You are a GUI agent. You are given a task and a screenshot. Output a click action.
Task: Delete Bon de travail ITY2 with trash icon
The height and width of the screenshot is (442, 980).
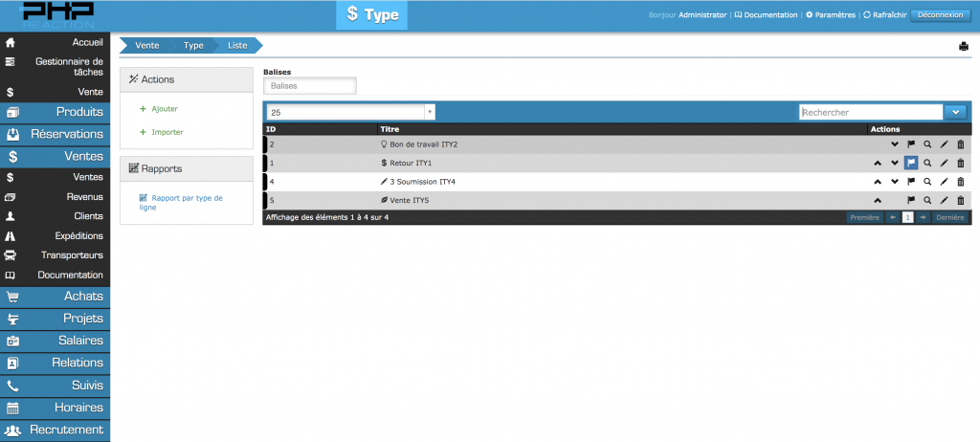pyautogui.click(x=961, y=144)
